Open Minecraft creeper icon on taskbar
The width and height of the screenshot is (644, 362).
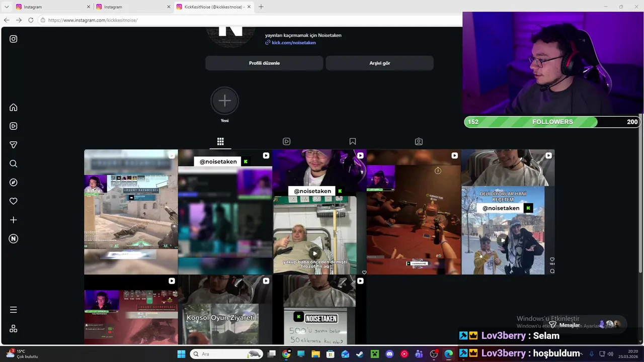375,354
